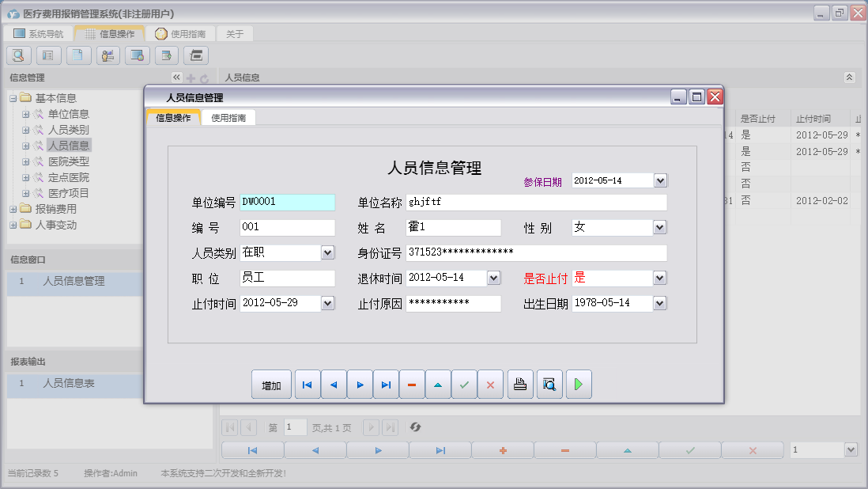
Task: Open the 是否止付 dropdown
Action: 661,278
